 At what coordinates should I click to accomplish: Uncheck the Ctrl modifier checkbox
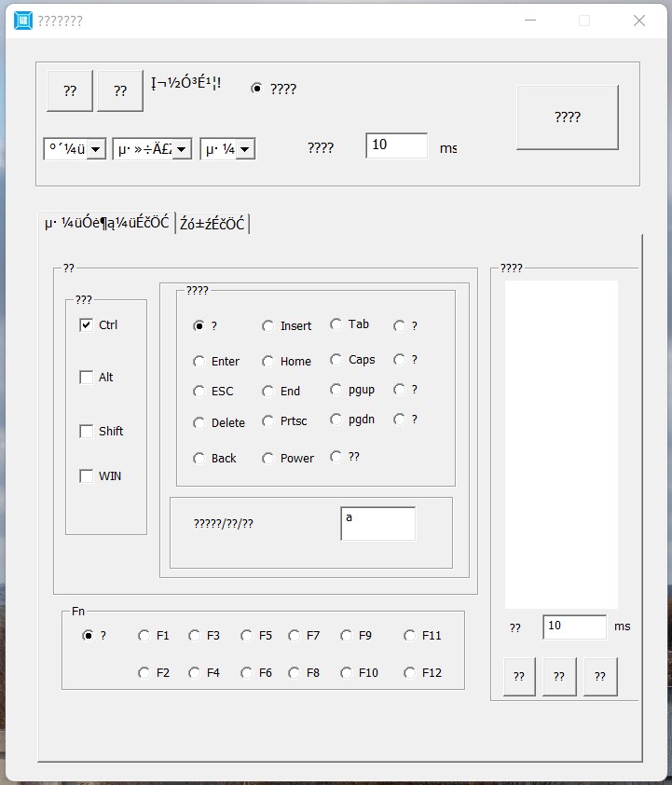coord(87,325)
